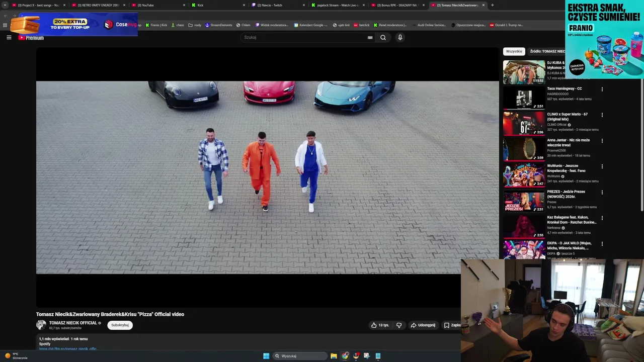Screen dimensions: 644x362
Task: Open Kaz Bałagane Ratchet Business thumbnail
Action: [x=524, y=226]
